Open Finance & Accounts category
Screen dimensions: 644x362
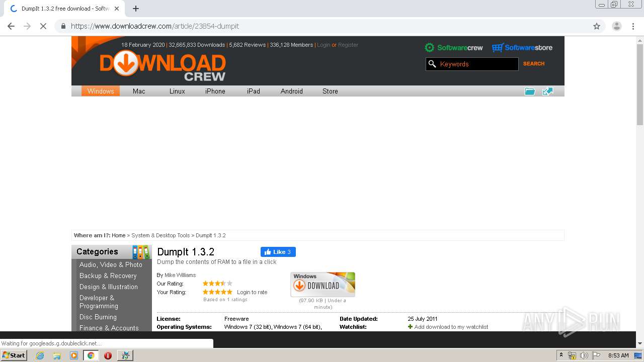pos(109,328)
